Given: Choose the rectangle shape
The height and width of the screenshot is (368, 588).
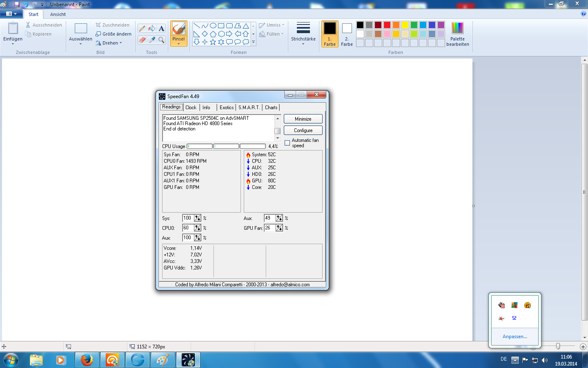Looking at the screenshot, I should (221, 26).
